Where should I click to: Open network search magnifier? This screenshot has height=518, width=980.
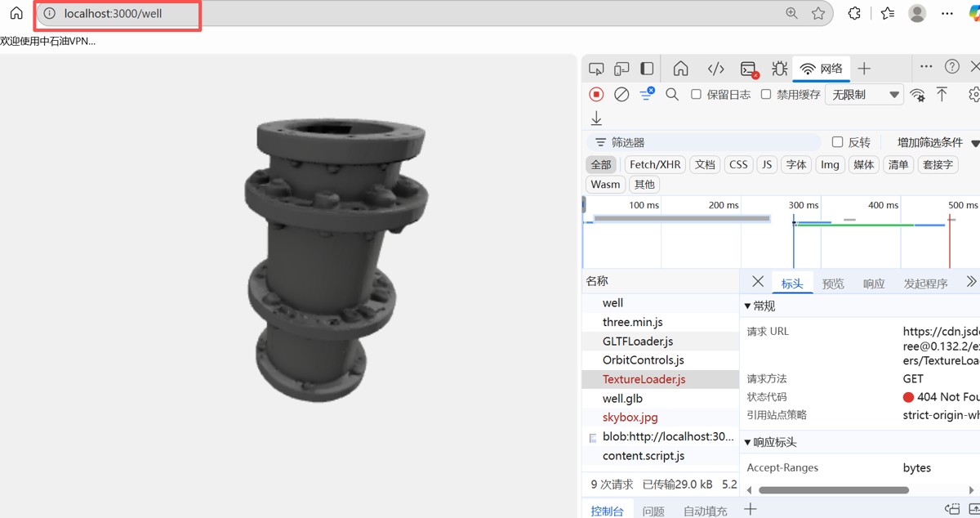point(672,95)
